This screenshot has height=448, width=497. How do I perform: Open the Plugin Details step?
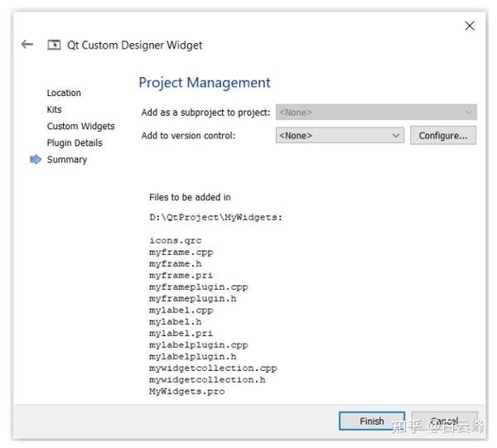click(75, 142)
